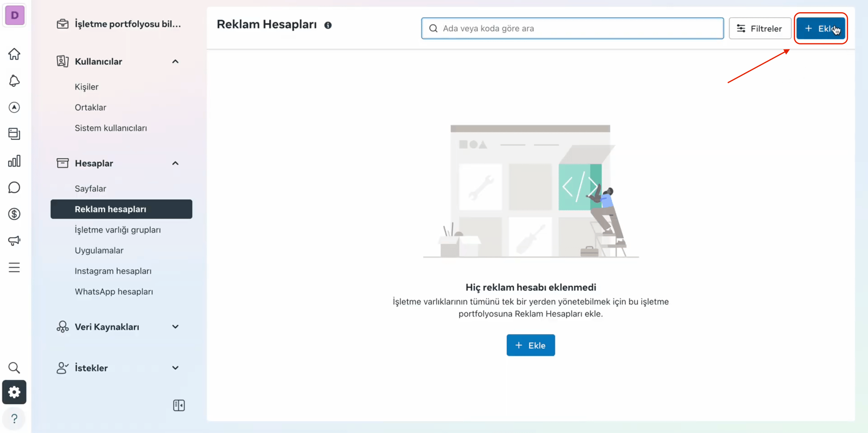This screenshot has width=868, height=433.
Task: Open Billing via the dollar icon
Action: (x=14, y=214)
